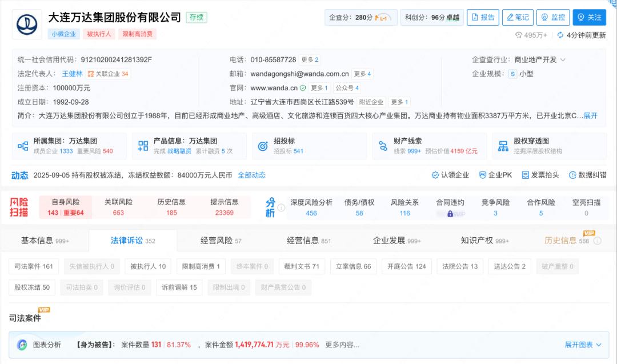Click the Wanda company logo thumbnail
Viewport: 617px width, 364px height.
(x=27, y=25)
